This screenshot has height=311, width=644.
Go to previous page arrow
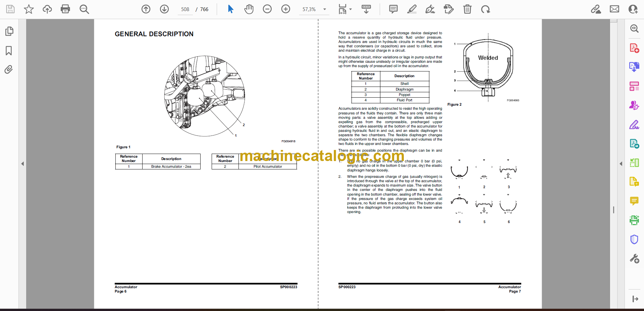(146, 9)
